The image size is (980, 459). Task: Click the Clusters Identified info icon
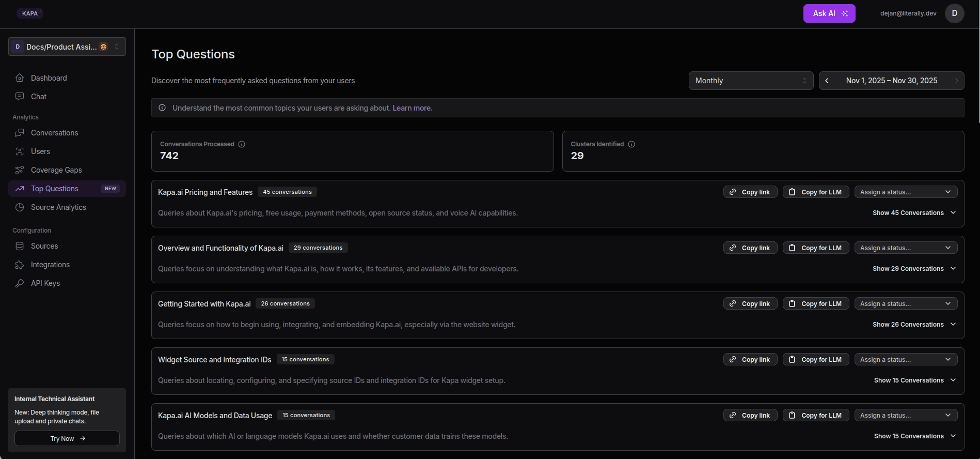[631, 144]
